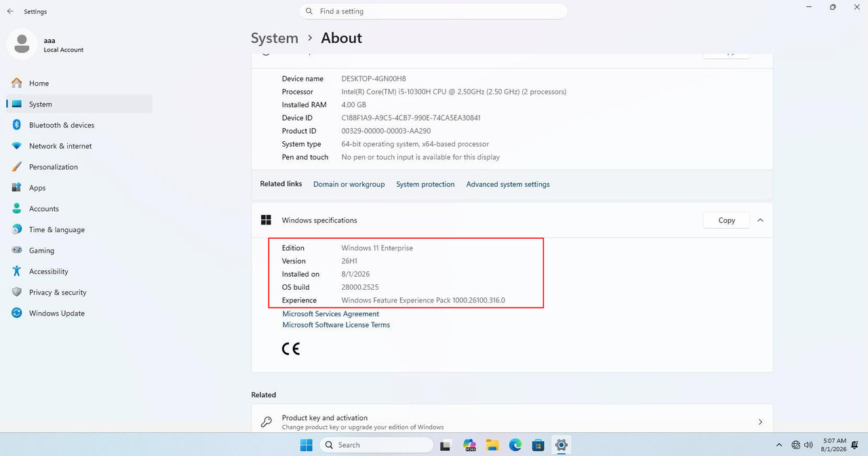
Task: Open Task View from taskbar
Action: pyautogui.click(x=446, y=445)
